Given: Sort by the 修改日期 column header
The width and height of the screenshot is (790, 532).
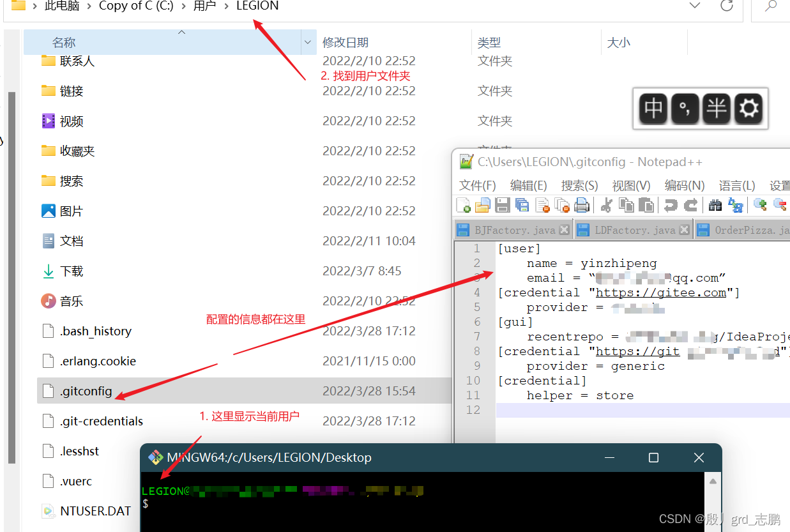Looking at the screenshot, I should click(346, 43).
